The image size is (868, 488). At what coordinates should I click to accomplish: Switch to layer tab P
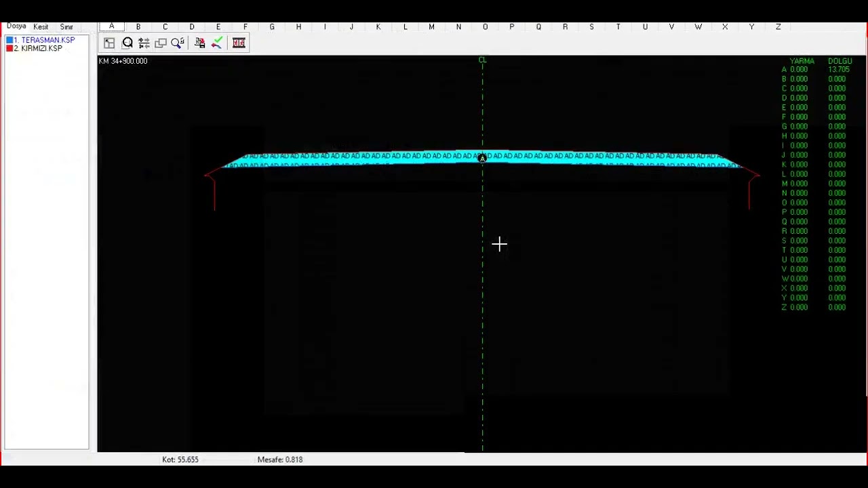click(512, 27)
